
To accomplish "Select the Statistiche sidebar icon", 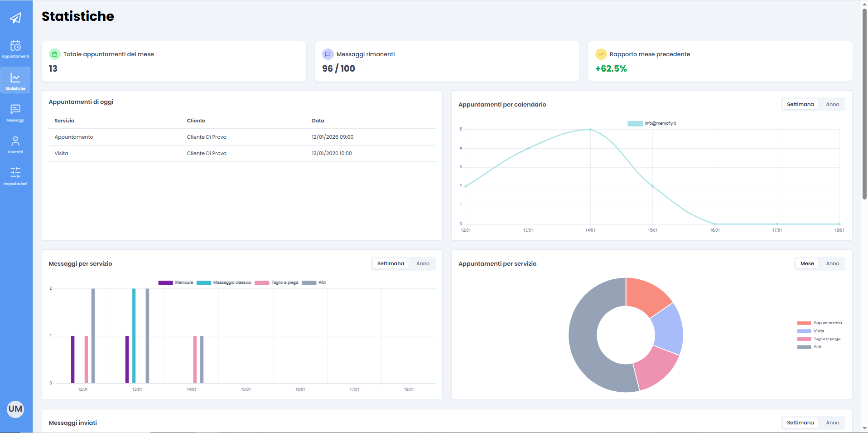I will (15, 80).
